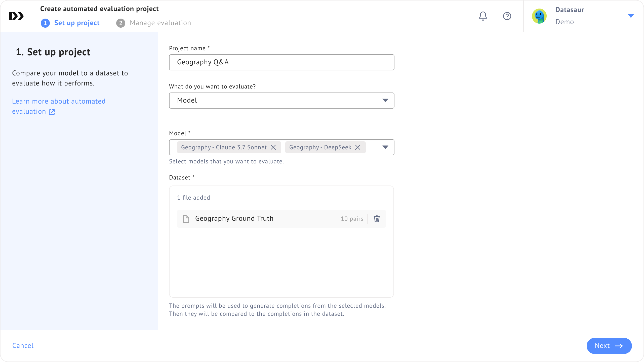644x362 pixels.
Task: Go to Set up project step
Action: [77, 23]
